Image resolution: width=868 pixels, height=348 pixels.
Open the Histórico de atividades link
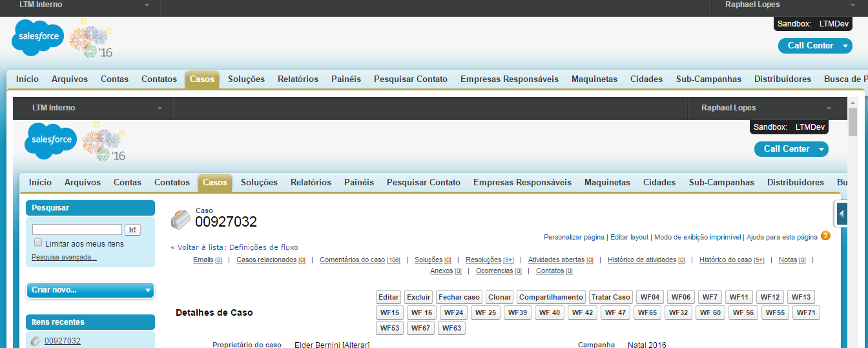pos(646,260)
